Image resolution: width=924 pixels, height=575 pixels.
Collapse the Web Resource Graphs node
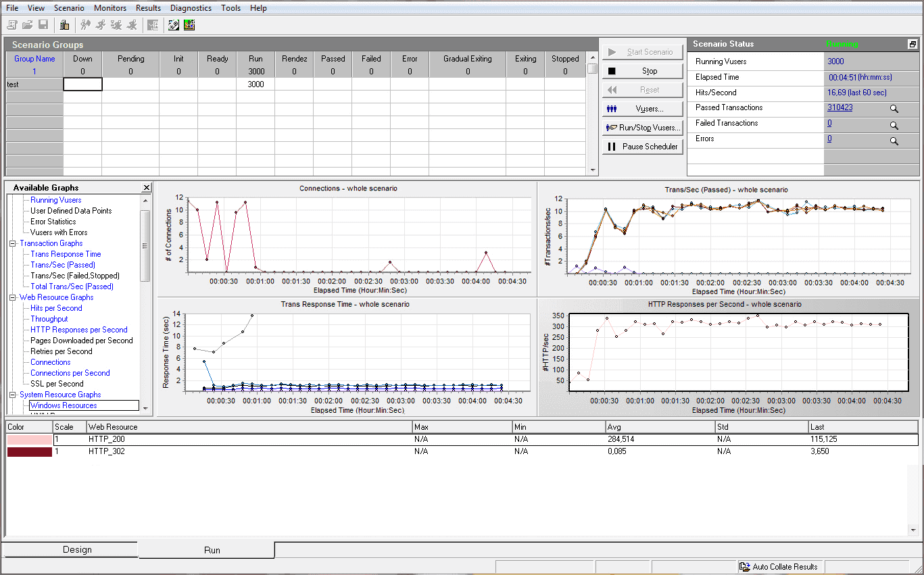click(13, 297)
